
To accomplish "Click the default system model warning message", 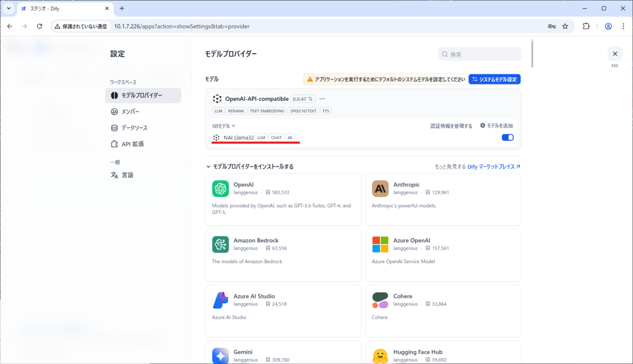I will [x=385, y=79].
